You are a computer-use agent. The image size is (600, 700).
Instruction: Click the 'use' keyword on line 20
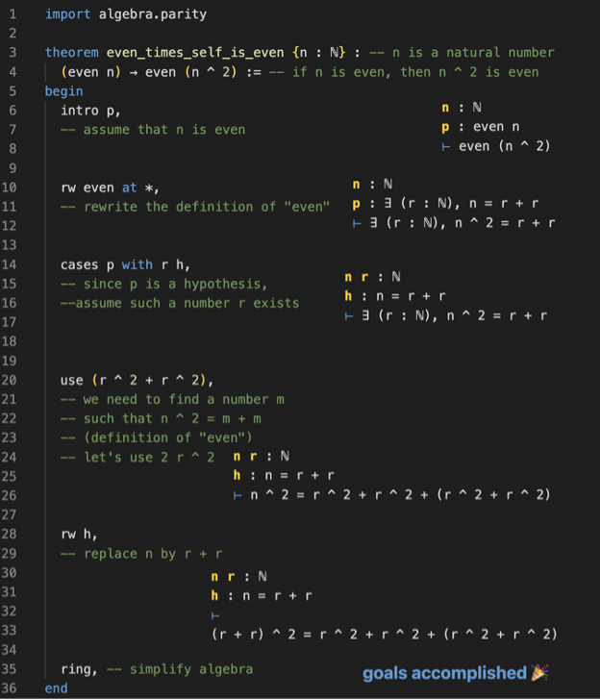point(71,380)
